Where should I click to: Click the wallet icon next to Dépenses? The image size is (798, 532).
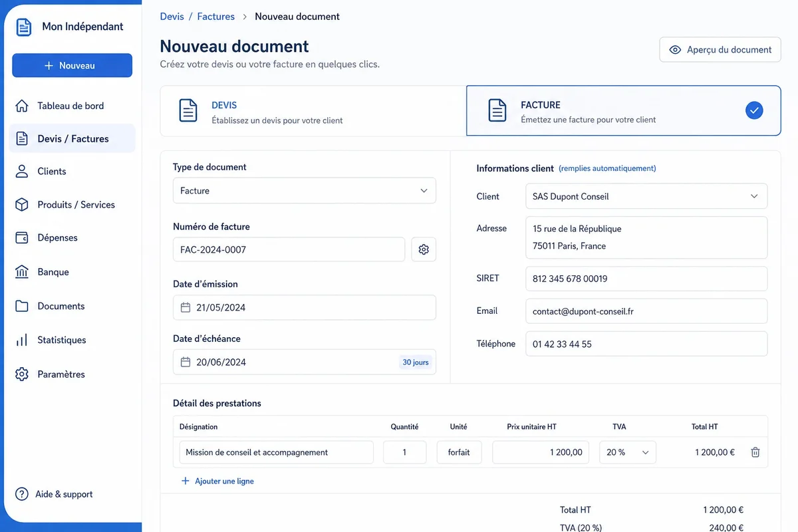click(x=22, y=237)
